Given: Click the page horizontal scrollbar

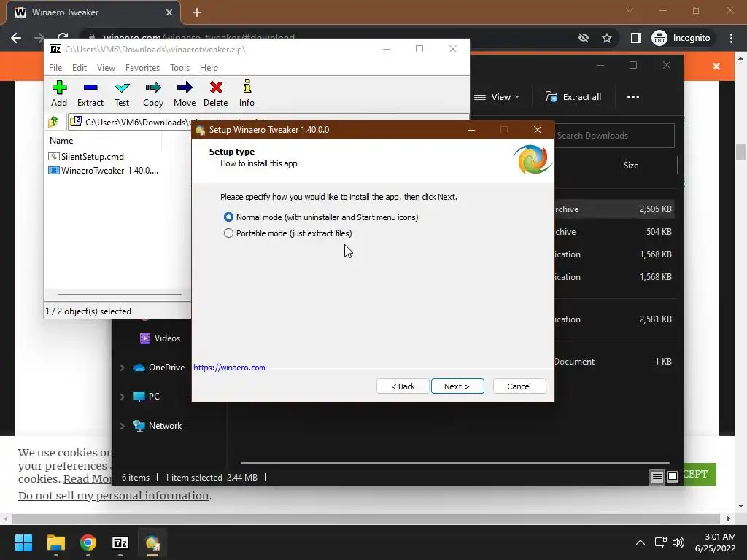Looking at the screenshot, I should pos(366,518).
